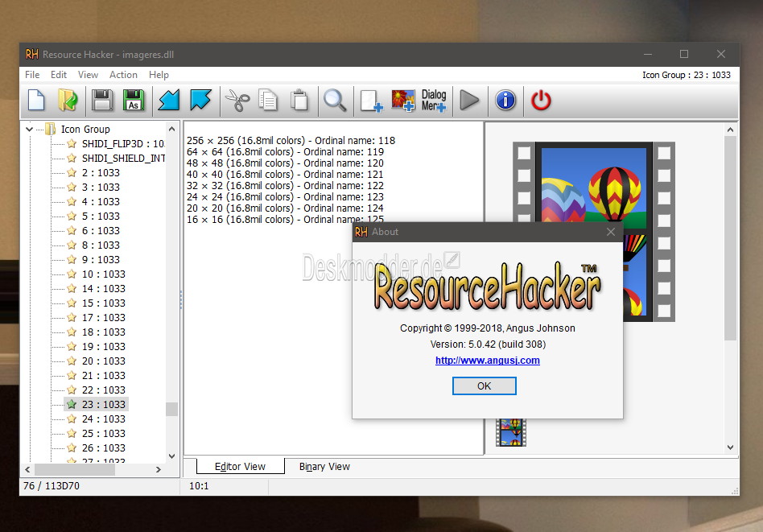The image size is (763, 532).
Task: Open a file with the folder icon
Action: point(68,101)
